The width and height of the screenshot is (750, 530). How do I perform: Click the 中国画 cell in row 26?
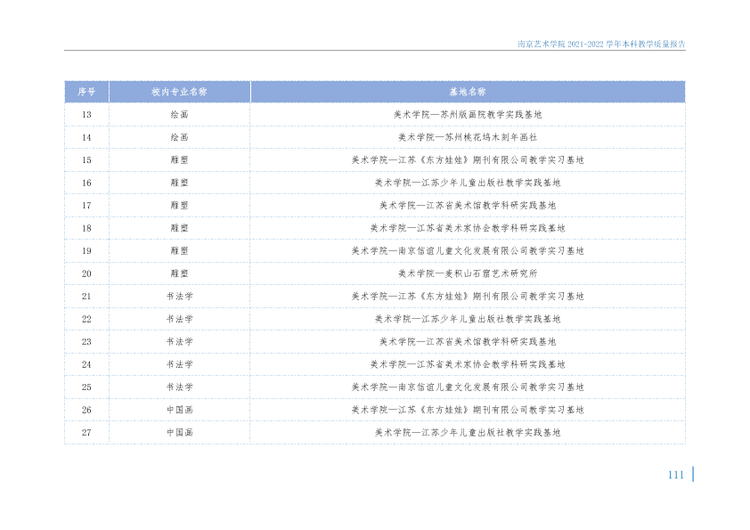click(x=179, y=410)
